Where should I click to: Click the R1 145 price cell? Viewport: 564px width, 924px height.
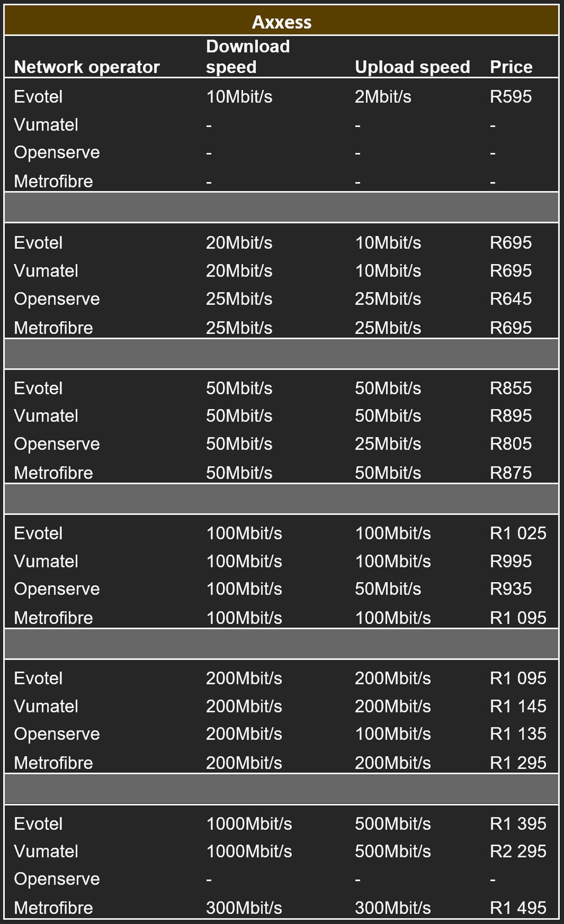pos(517,706)
